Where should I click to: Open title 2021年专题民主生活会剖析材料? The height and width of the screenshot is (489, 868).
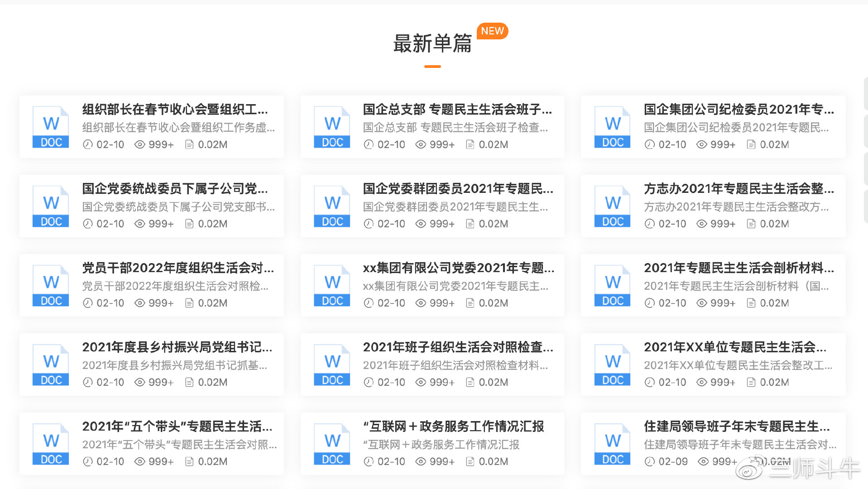click(739, 268)
